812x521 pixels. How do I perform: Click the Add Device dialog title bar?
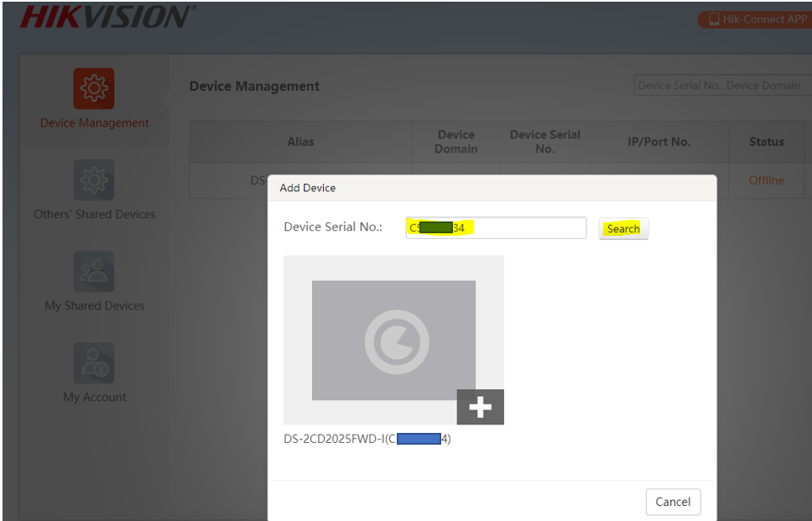coord(492,188)
